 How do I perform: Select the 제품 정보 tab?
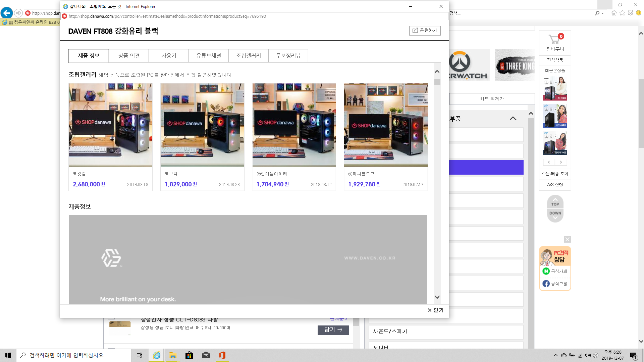[x=89, y=56]
